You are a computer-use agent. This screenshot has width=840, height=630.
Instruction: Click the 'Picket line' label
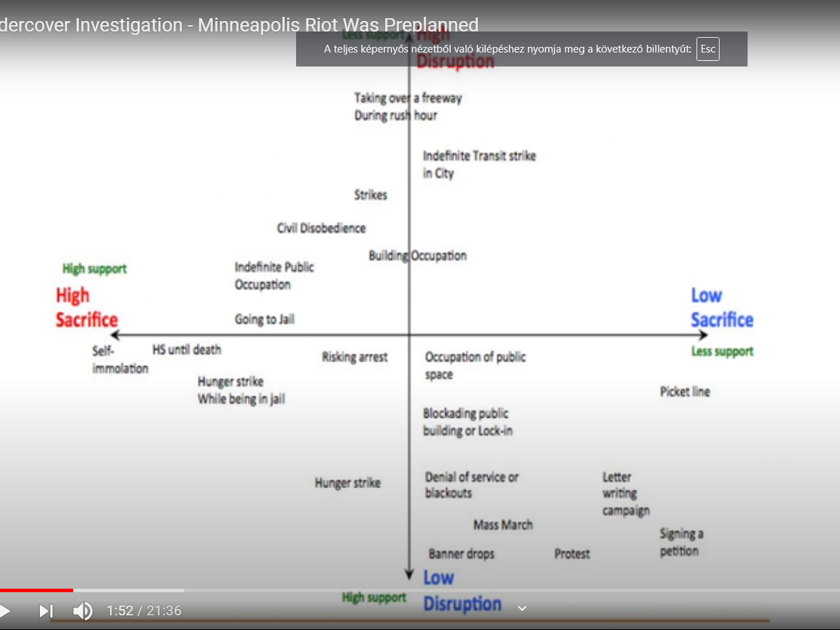point(685,392)
